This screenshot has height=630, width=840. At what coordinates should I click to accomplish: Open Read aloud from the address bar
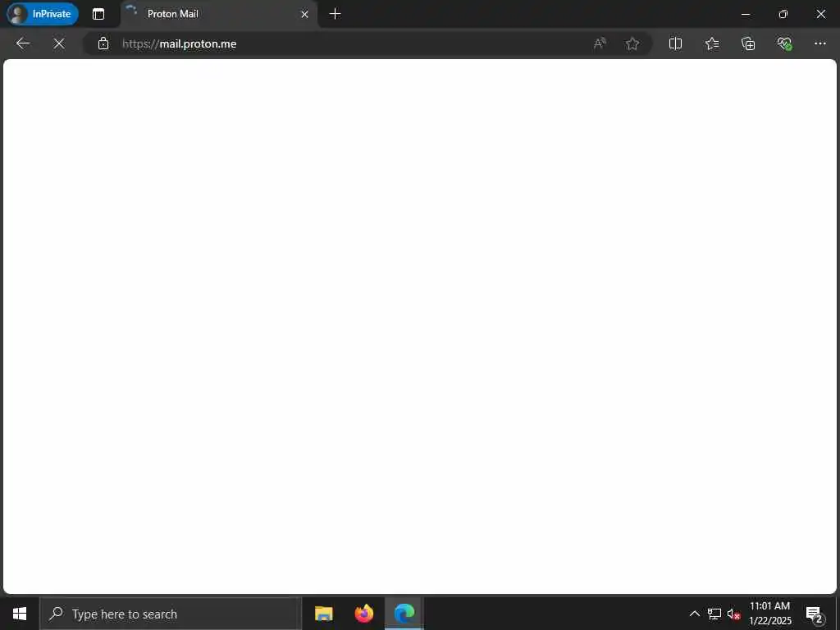coord(600,43)
